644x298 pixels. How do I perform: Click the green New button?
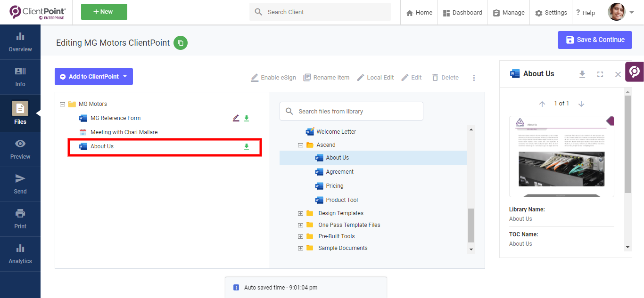point(104,12)
